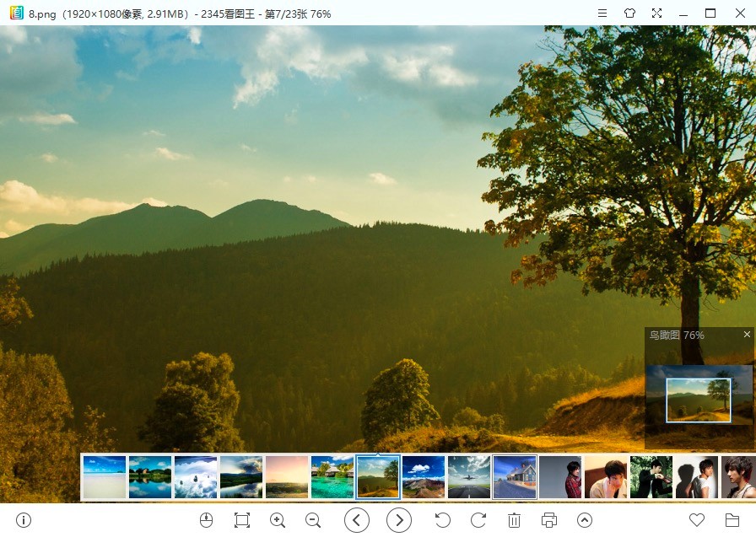Collapse the thumbnail strip with the up-arrow icon

click(585, 520)
